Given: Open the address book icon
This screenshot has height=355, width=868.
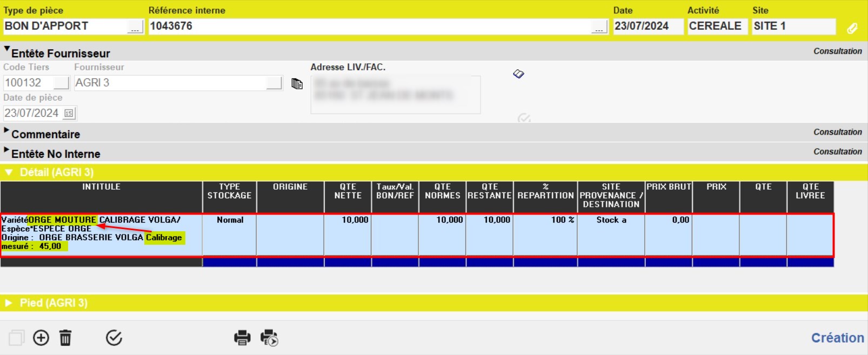Looking at the screenshot, I should point(518,74).
